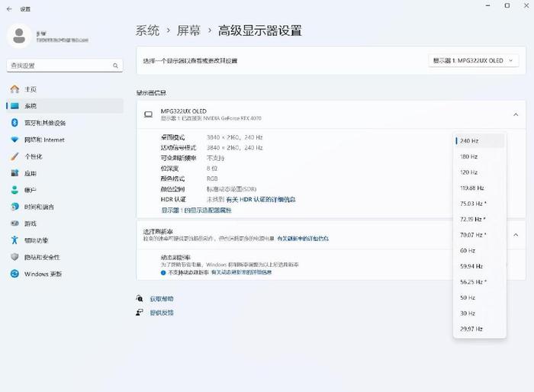Click the search magnifier icon
The width and height of the screenshot is (534, 392).
click(x=115, y=66)
